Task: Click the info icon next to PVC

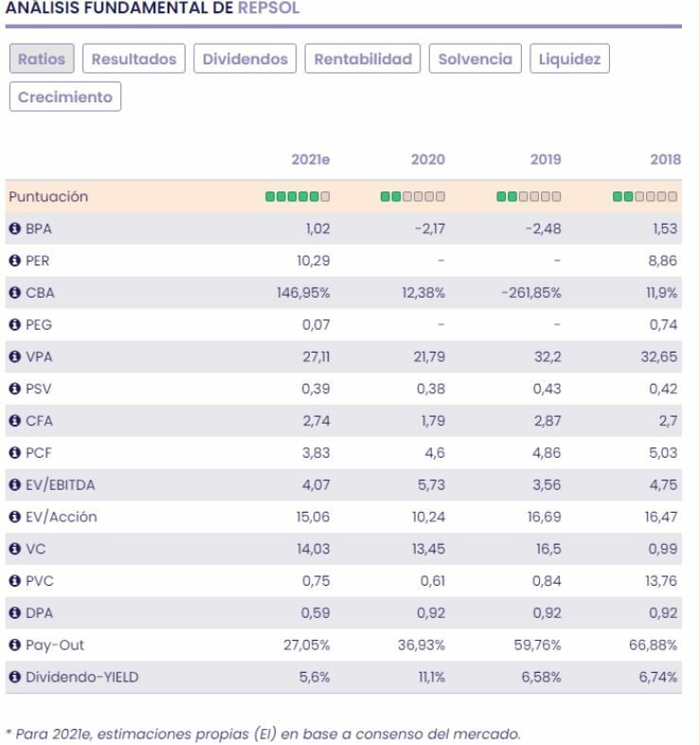Action: tap(15, 581)
